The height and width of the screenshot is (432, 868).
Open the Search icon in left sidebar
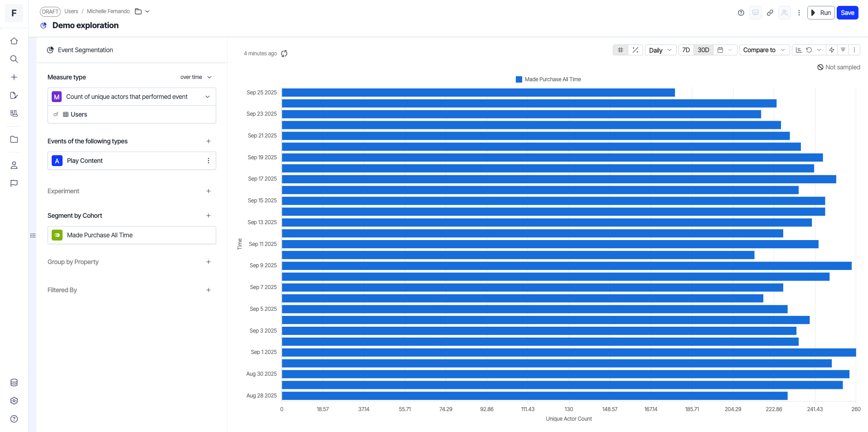point(14,59)
